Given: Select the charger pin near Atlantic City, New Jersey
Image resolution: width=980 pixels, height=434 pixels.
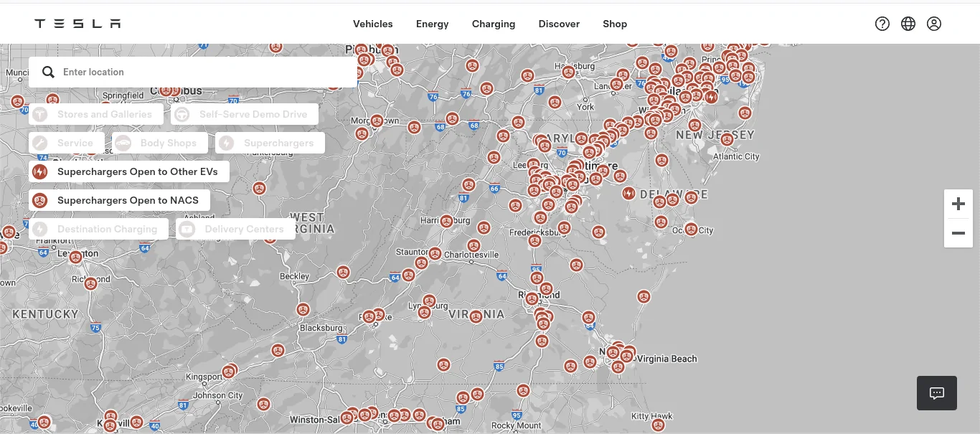Looking at the screenshot, I should point(727,139).
